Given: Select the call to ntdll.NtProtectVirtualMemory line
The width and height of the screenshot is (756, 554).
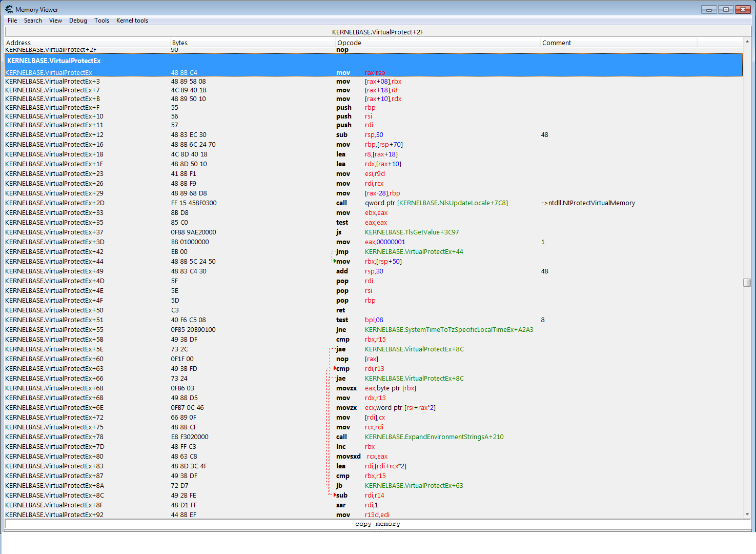Looking at the screenshot, I should (359, 203).
